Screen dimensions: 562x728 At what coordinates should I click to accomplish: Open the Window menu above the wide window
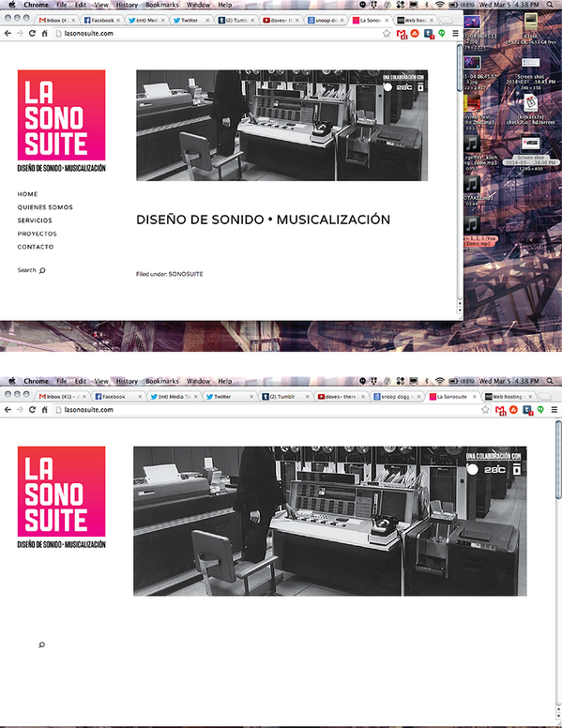pos(198,381)
